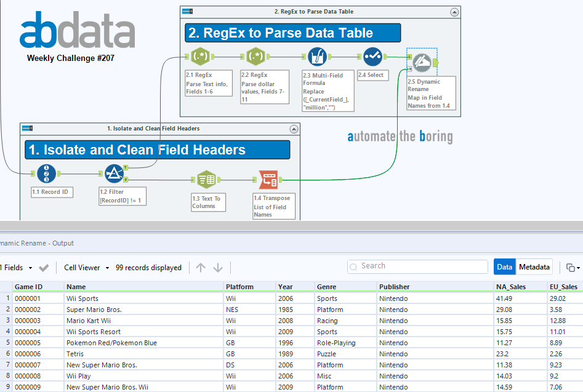583x392 pixels.
Task: Select the 1.3 Text To Columns tool
Action: 206,180
